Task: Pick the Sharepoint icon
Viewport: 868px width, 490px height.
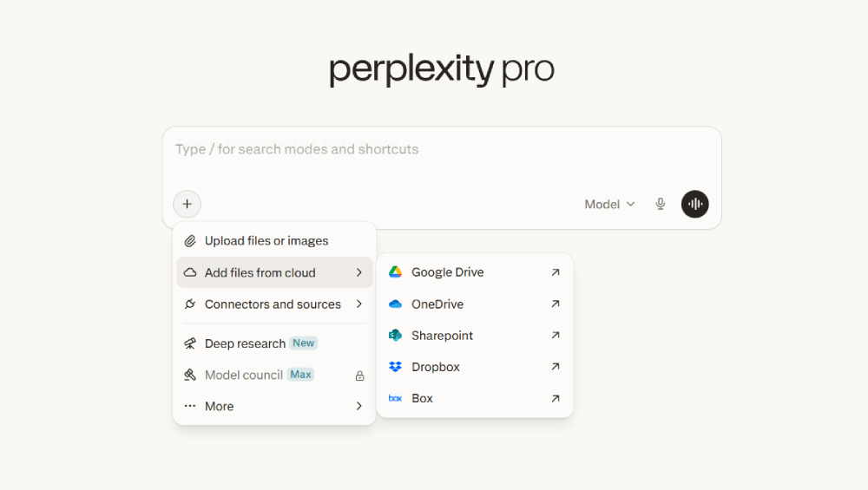Action: click(x=395, y=336)
